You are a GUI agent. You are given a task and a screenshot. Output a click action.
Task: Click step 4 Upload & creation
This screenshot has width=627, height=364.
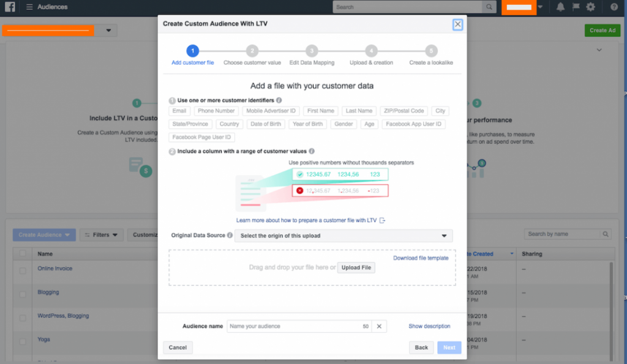371,51
